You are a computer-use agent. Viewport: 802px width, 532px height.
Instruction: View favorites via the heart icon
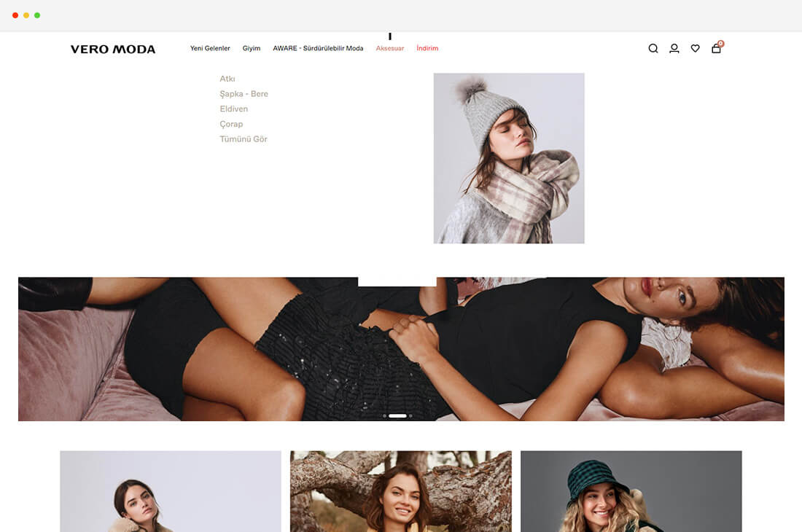[x=695, y=49]
